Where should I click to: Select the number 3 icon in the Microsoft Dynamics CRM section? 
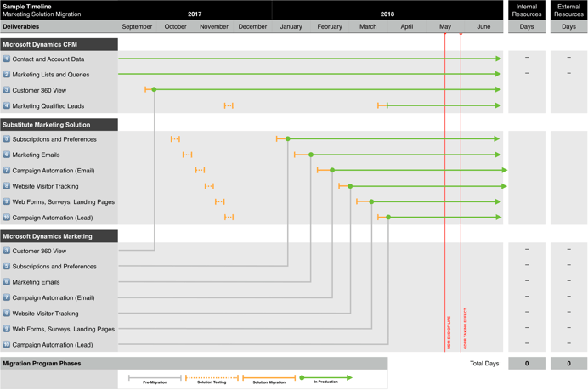click(7, 90)
